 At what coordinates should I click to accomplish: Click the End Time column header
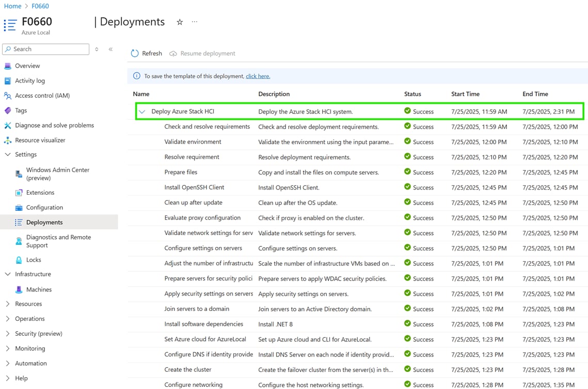click(535, 94)
